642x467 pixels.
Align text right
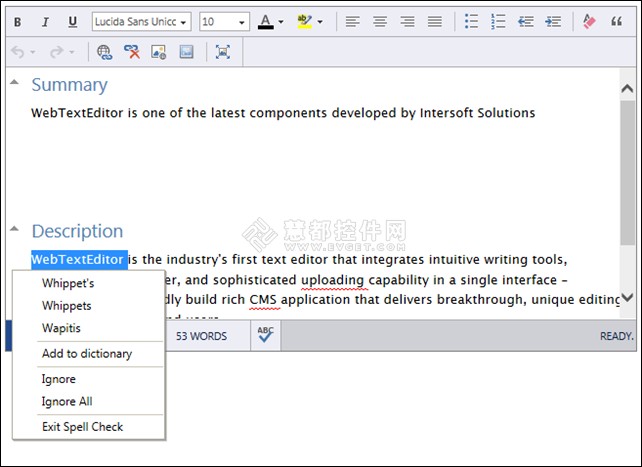407,22
